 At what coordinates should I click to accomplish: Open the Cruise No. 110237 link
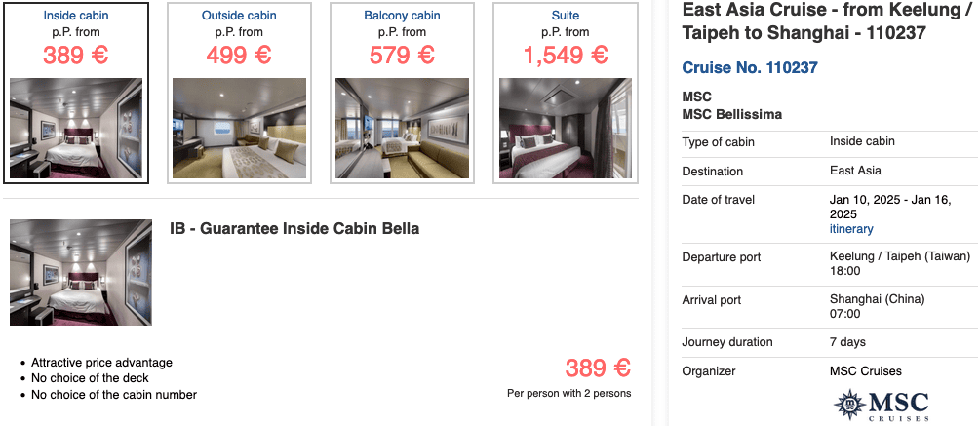point(750,68)
